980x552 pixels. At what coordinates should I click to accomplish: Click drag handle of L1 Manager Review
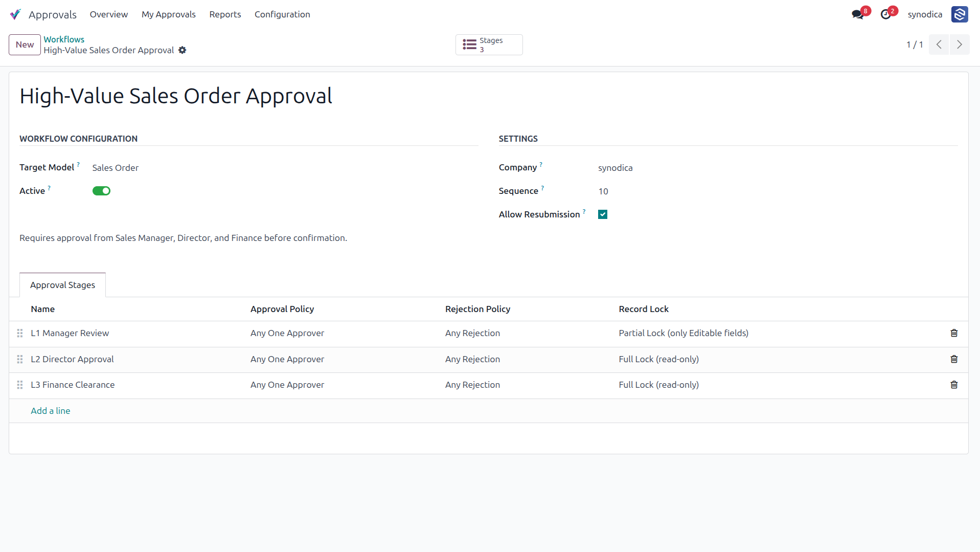(20, 333)
